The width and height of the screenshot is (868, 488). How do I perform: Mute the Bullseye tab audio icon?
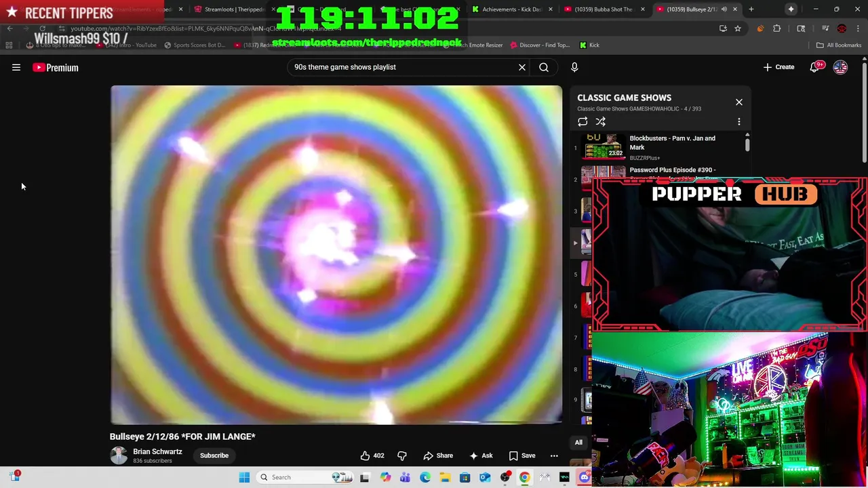724,9
